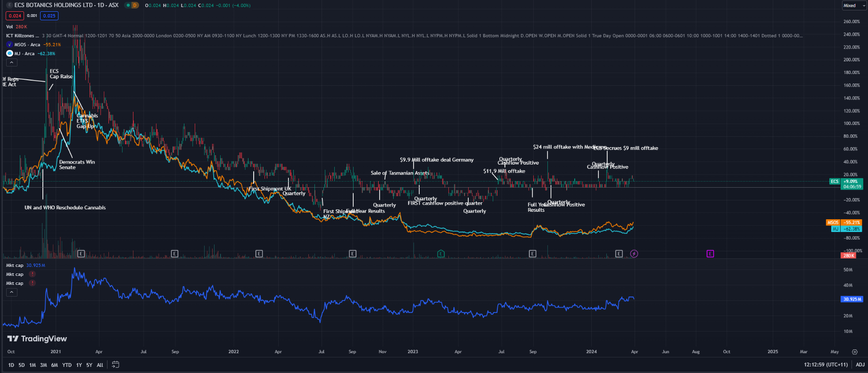Select UN and WHO Reschedule Cannabis text
868x373 pixels.
tap(65, 207)
